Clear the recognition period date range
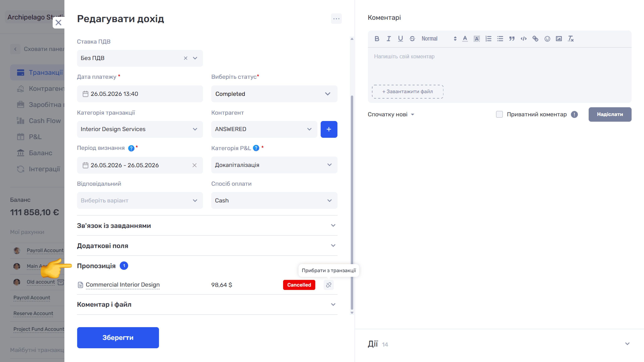Screen dimensions: 644x362 [195, 165]
